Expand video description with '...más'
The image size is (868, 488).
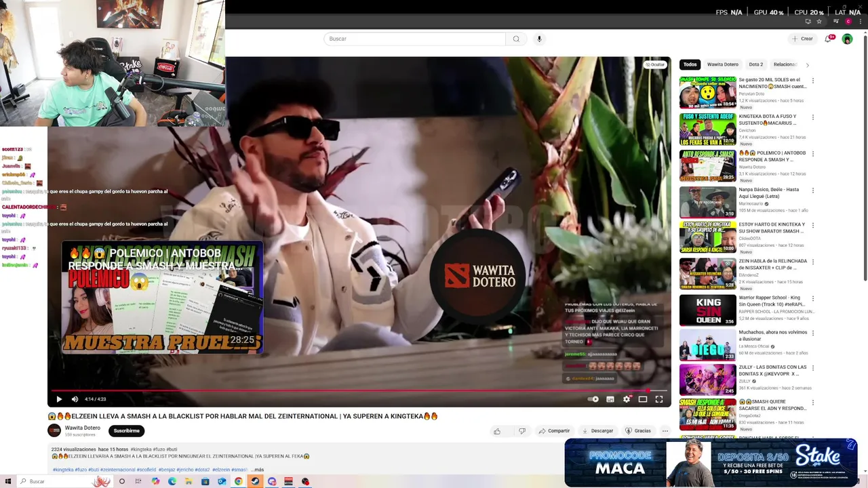[258, 470]
